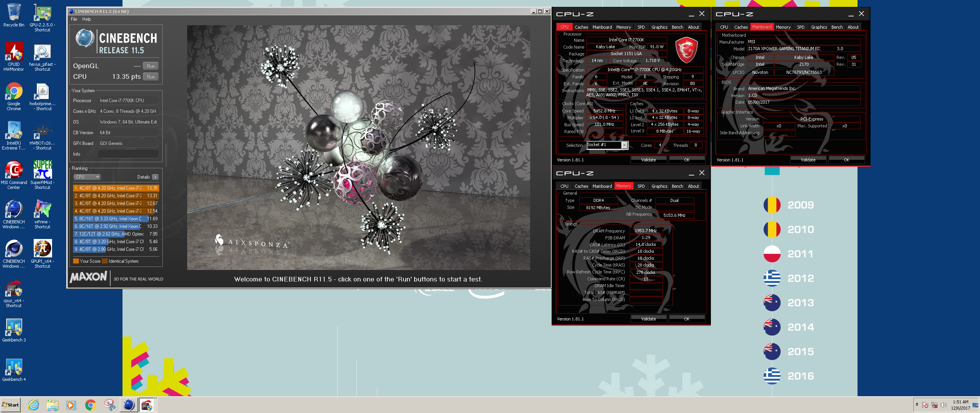Open Intel Extreme Tuning desktop icon
The width and height of the screenshot is (980, 413).
pyautogui.click(x=14, y=136)
